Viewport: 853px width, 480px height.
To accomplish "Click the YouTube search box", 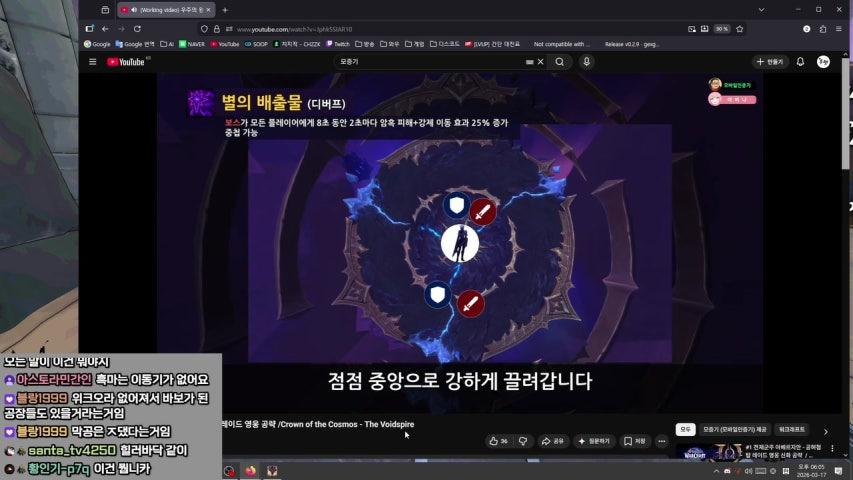I will (x=431, y=62).
